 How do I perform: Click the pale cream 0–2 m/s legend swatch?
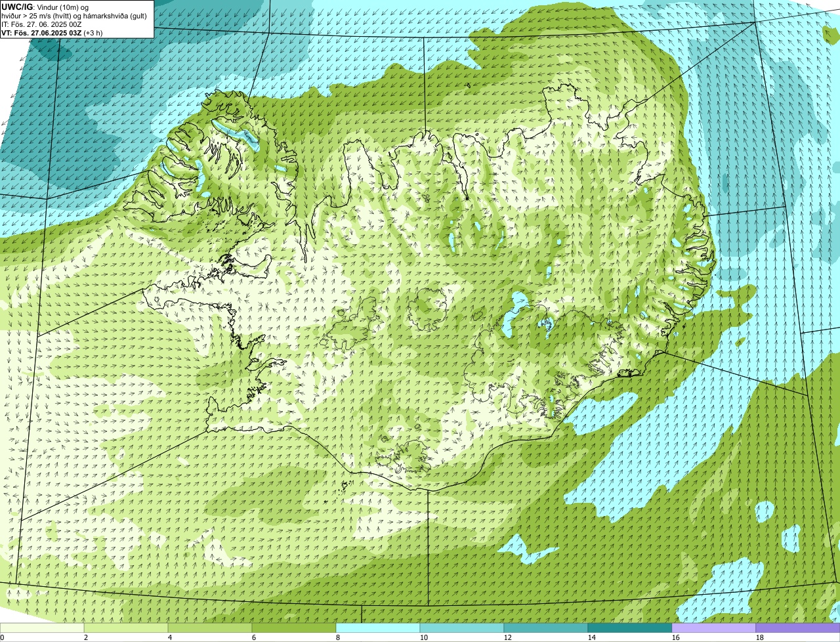point(42,628)
